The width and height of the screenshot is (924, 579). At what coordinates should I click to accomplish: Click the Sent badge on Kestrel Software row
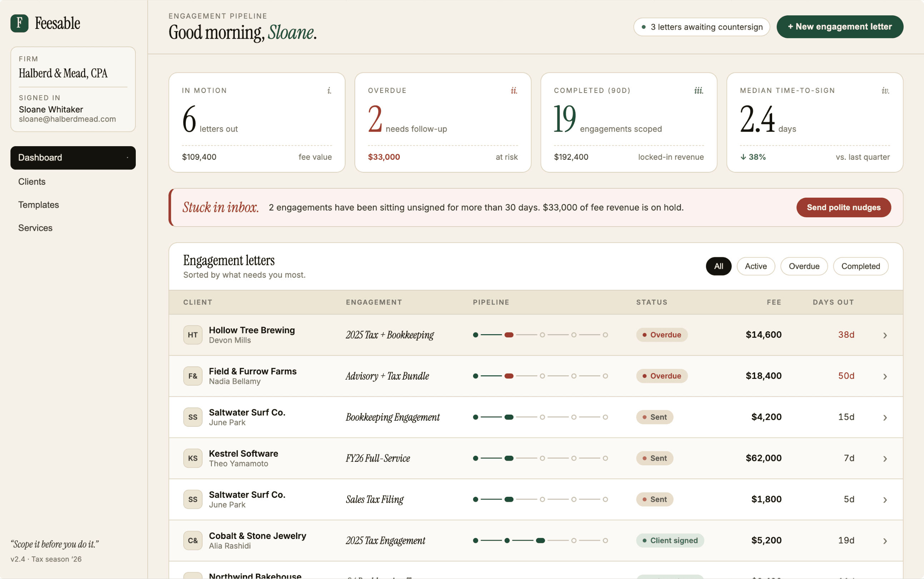pos(655,458)
